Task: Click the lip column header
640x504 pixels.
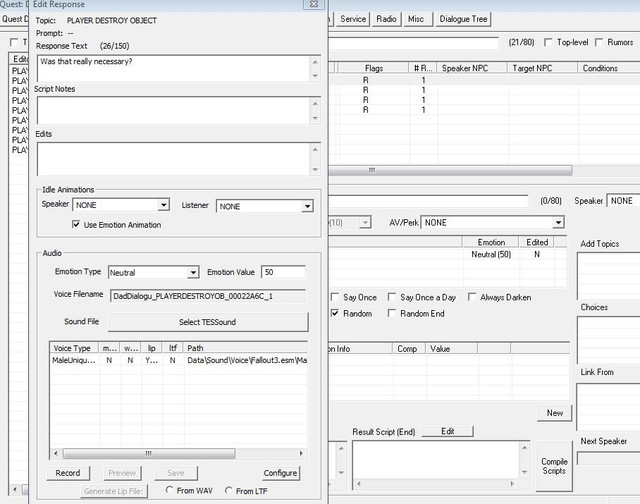Action: (x=151, y=348)
